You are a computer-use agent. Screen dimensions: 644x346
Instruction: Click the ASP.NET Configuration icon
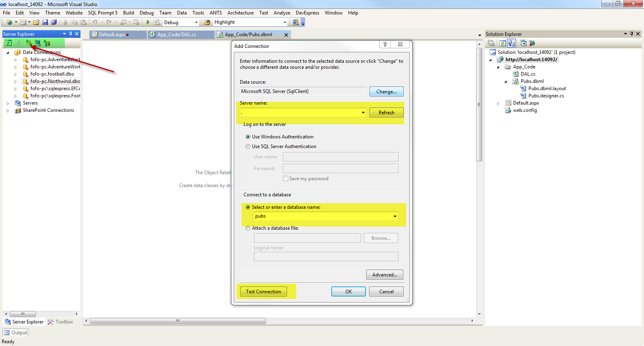[x=532, y=43]
